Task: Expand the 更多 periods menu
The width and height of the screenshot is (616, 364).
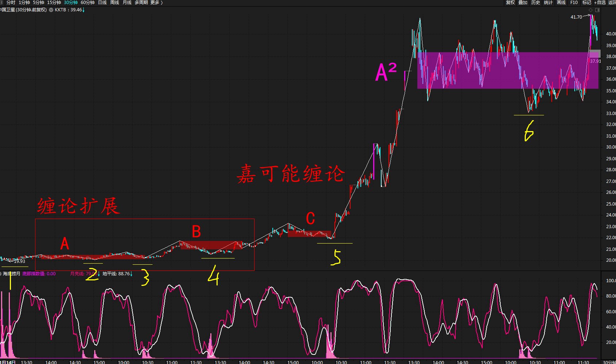Action: (157, 3)
